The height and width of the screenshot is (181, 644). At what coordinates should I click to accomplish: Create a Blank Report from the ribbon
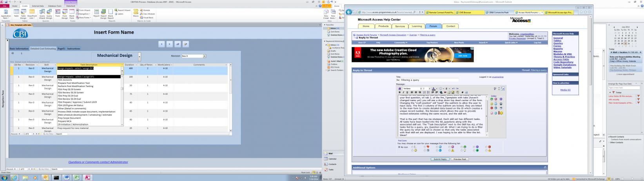pos(111,14)
